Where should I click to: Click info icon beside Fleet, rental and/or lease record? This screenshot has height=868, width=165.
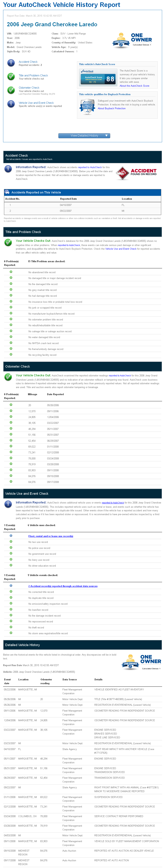point(11,536)
